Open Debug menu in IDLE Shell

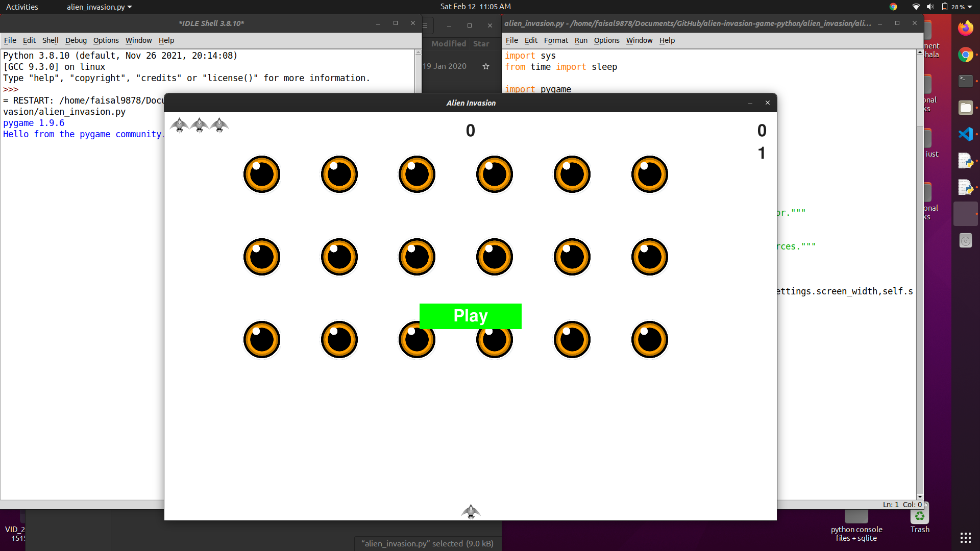76,40
